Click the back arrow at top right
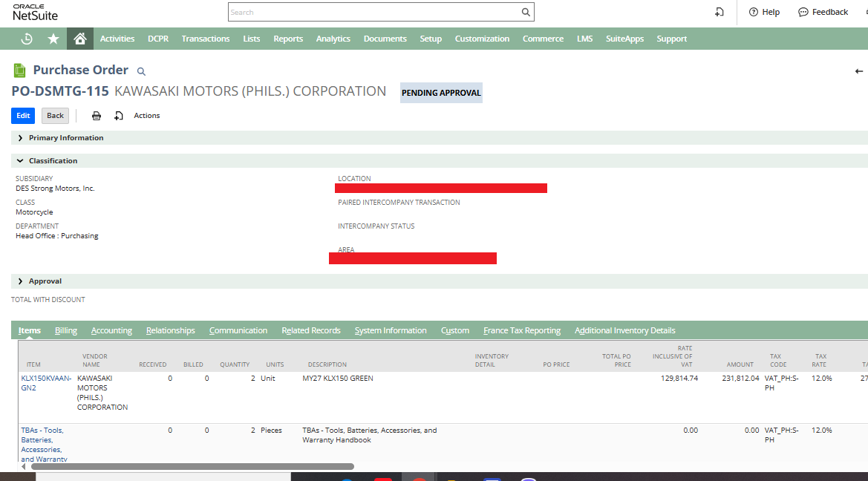This screenshot has width=868, height=481. (x=858, y=71)
